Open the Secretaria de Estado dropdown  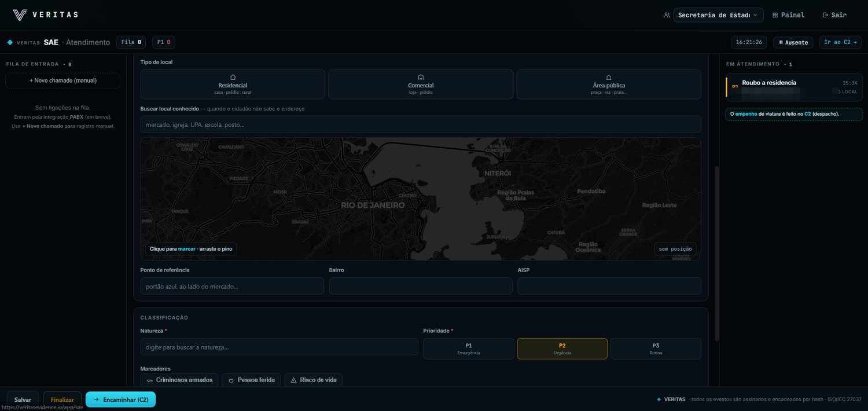[x=718, y=15]
